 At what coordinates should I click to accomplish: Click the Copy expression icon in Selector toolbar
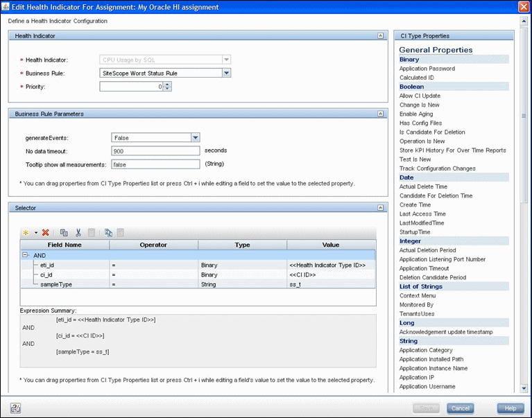pos(108,233)
